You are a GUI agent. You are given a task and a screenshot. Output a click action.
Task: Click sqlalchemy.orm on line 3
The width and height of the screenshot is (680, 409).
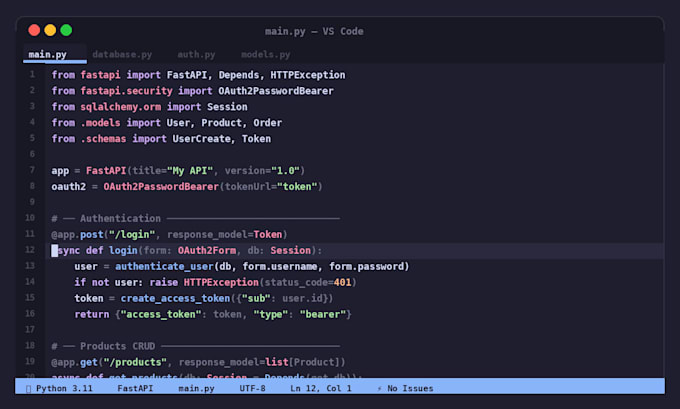click(121, 107)
